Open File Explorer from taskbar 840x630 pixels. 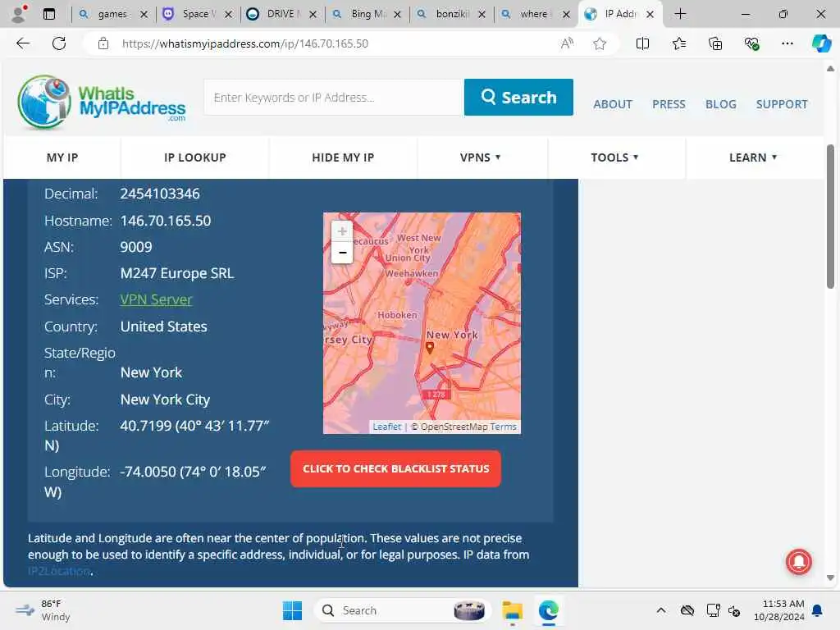point(512,610)
